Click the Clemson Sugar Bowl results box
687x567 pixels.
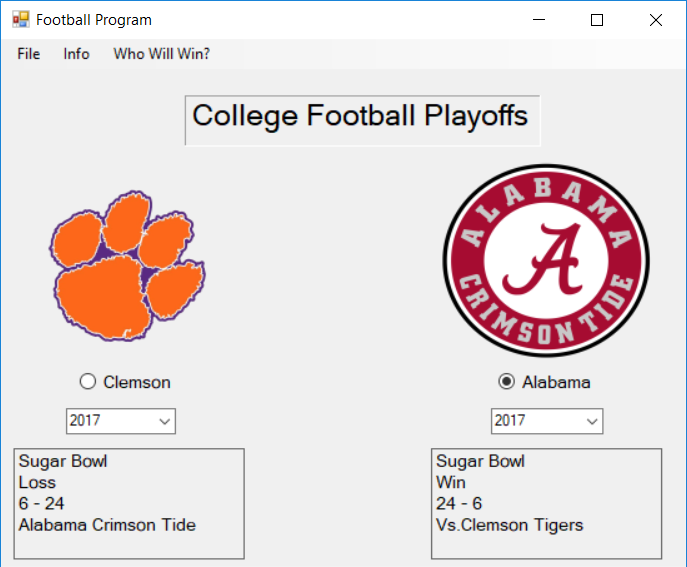(x=129, y=503)
